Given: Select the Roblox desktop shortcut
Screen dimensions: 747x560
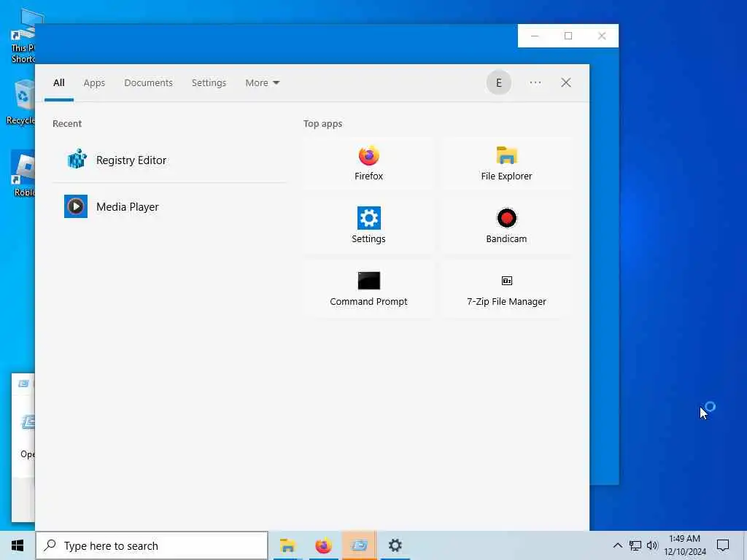Looking at the screenshot, I should (22, 174).
